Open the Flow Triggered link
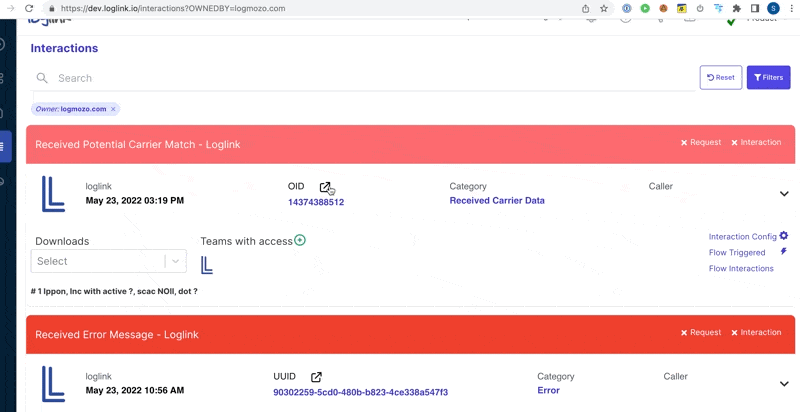The width and height of the screenshot is (800, 412). (737, 252)
